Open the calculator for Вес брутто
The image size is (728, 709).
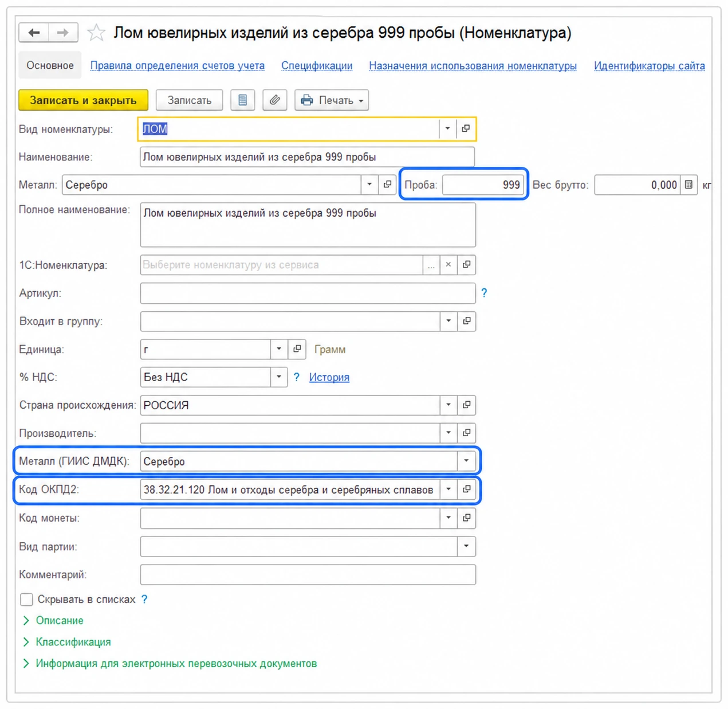coord(688,185)
